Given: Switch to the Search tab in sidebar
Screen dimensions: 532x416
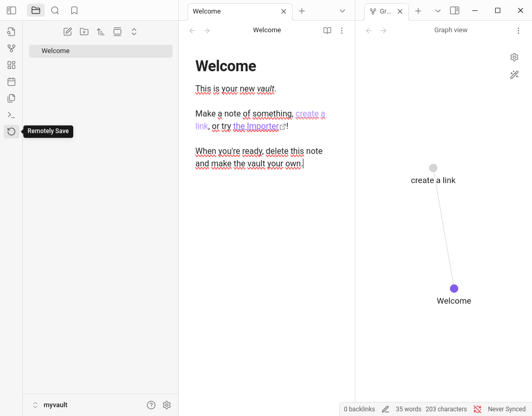Looking at the screenshot, I should click(55, 10).
